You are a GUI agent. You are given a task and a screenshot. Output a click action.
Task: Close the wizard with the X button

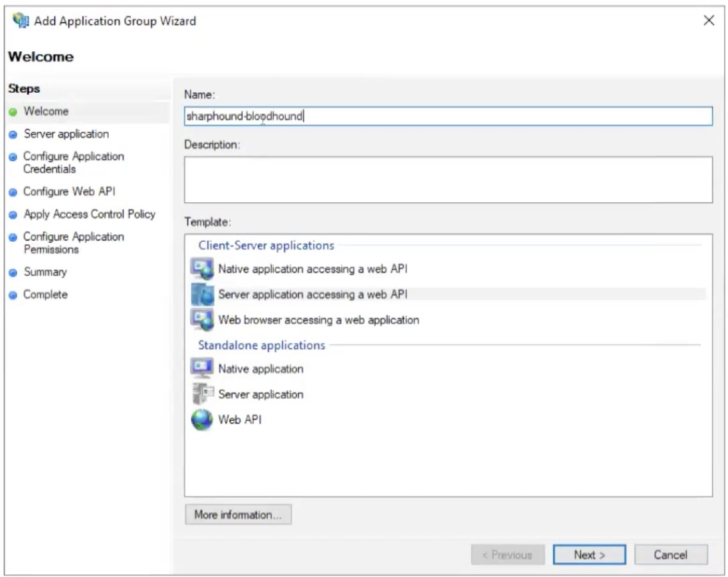709,20
